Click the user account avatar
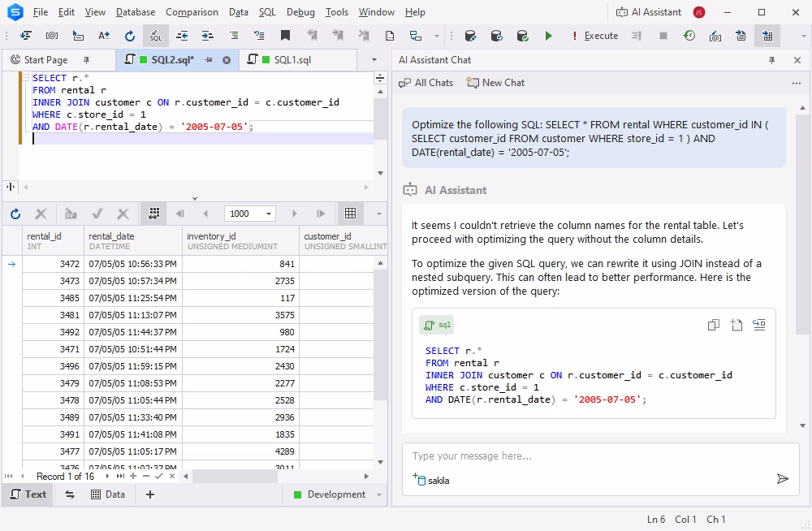The image size is (812, 531). [x=699, y=12]
